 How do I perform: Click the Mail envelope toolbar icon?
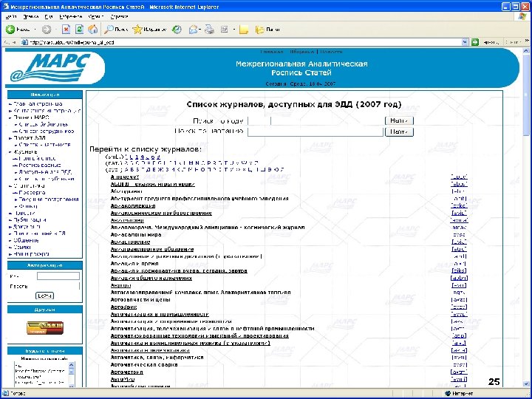tap(193, 30)
